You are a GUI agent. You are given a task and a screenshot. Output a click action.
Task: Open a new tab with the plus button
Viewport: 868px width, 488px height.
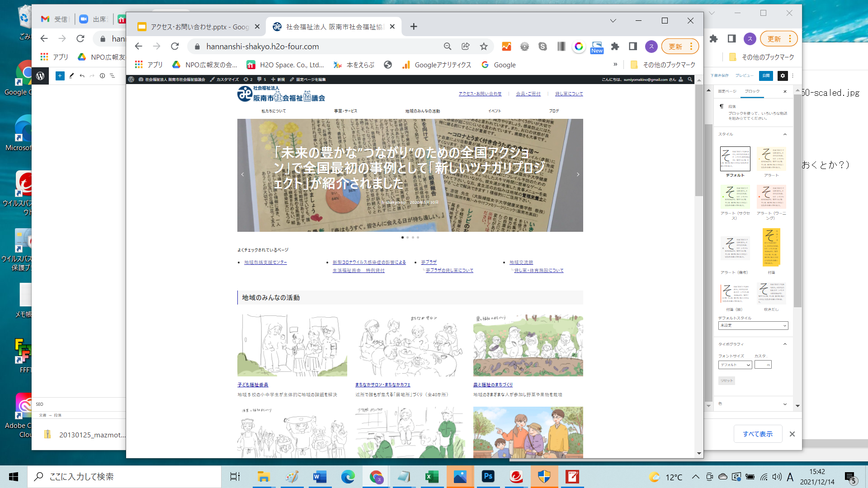[414, 27]
